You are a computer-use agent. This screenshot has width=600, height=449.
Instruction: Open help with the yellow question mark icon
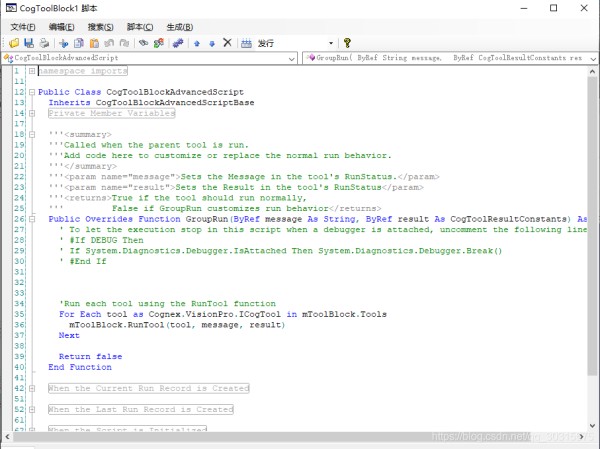(347, 43)
